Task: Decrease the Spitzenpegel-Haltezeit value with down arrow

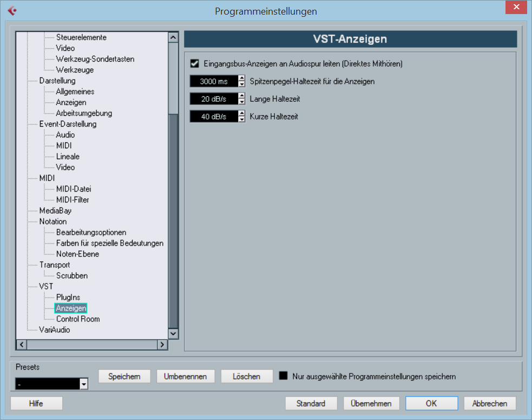Action: [x=241, y=84]
